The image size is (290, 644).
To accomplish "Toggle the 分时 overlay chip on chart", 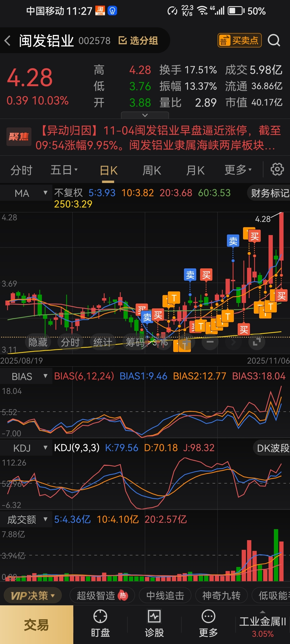I will (x=70, y=342).
